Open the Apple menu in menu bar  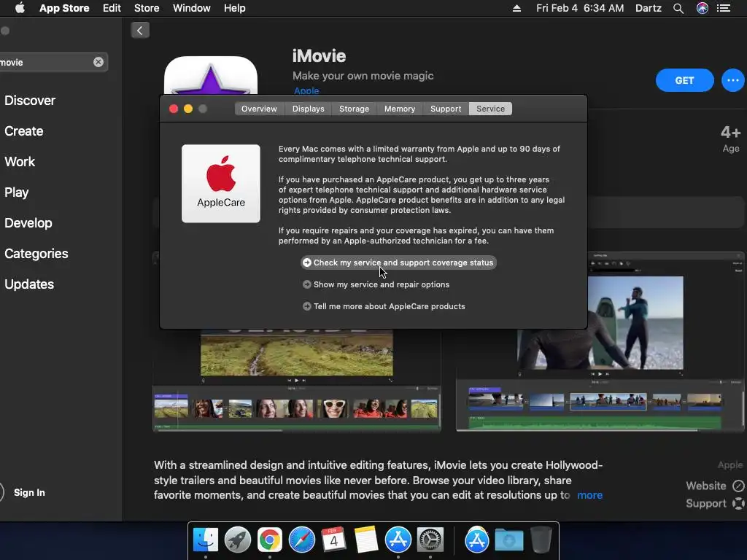[x=20, y=8]
